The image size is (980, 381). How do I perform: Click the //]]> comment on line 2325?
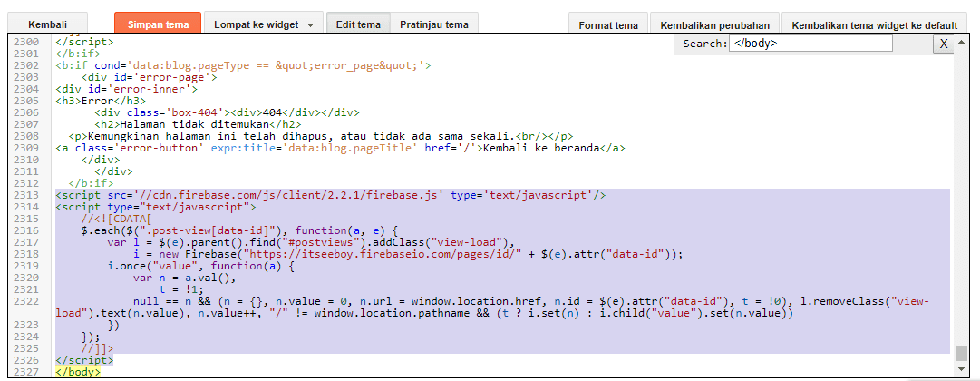coord(98,347)
